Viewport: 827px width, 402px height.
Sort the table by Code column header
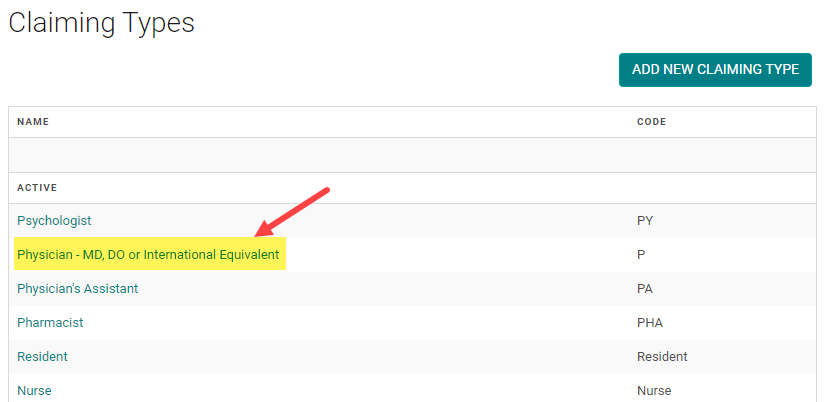click(651, 122)
